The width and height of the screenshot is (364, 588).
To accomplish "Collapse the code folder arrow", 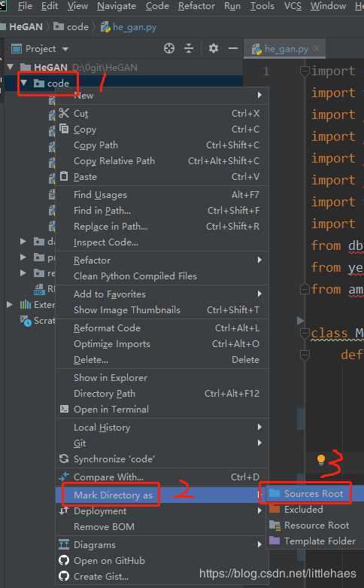I will (23, 83).
